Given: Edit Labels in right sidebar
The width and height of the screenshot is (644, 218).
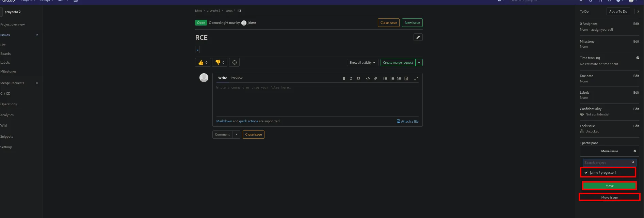Looking at the screenshot, I should click(x=636, y=93).
